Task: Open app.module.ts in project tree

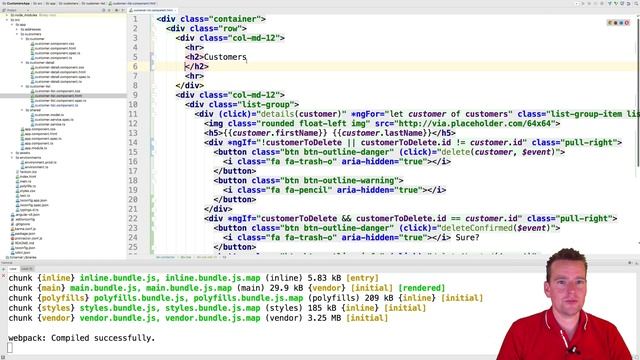Action: click(34, 148)
